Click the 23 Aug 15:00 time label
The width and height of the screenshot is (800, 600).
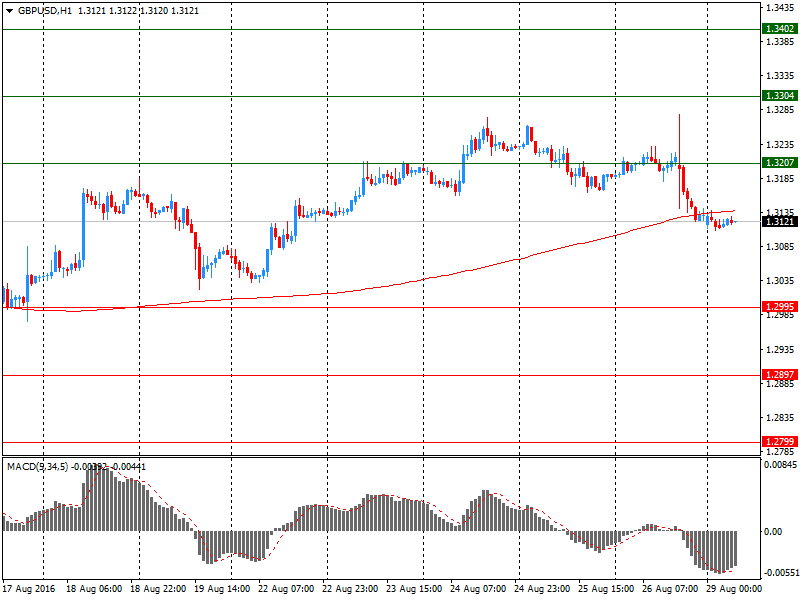[414, 589]
